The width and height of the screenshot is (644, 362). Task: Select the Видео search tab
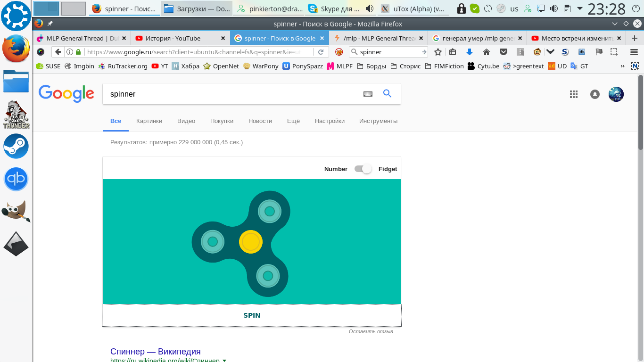[186, 121]
